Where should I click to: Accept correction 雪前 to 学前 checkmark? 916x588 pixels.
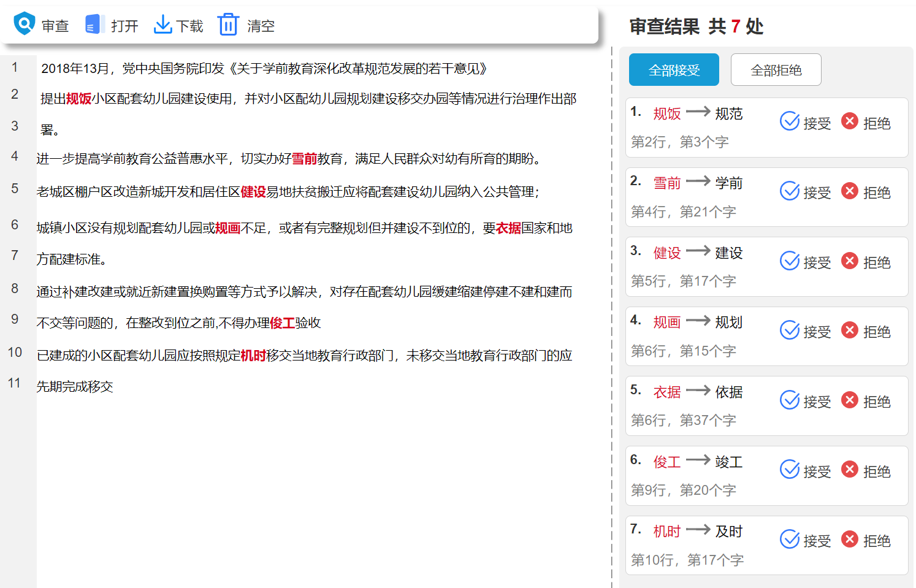790,191
